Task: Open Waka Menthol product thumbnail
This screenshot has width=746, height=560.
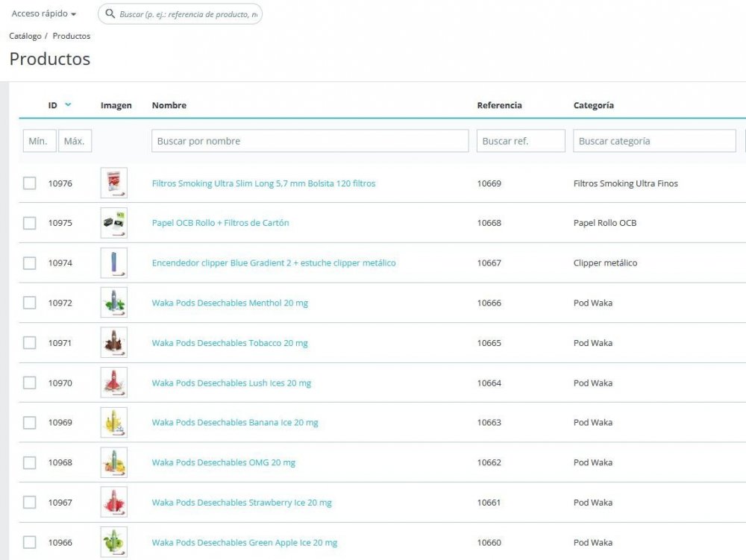Action: (x=113, y=303)
